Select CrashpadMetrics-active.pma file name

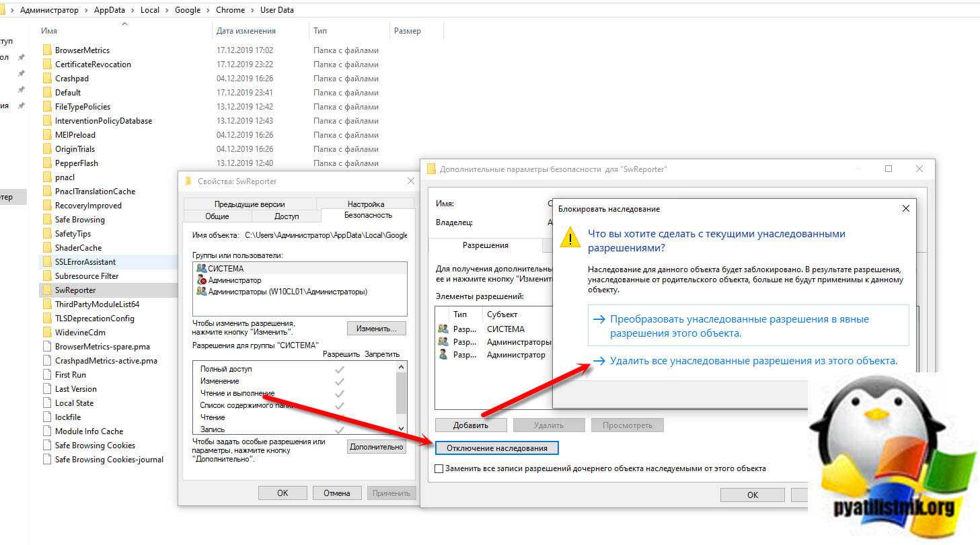pos(106,361)
